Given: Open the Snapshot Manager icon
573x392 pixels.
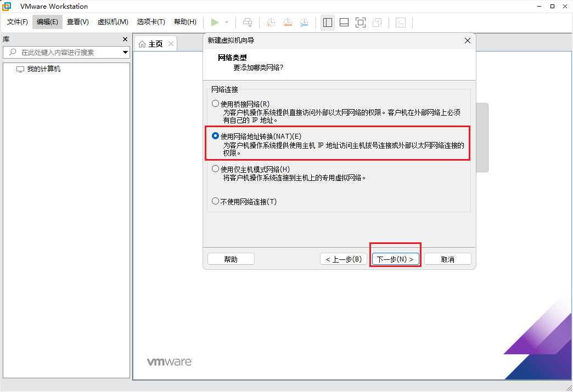Looking at the screenshot, I should click(x=304, y=22).
